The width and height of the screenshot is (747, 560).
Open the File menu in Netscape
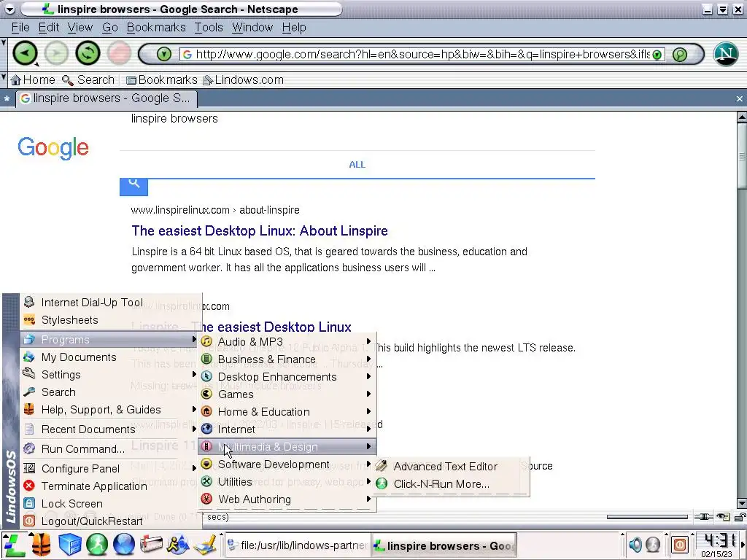click(20, 28)
